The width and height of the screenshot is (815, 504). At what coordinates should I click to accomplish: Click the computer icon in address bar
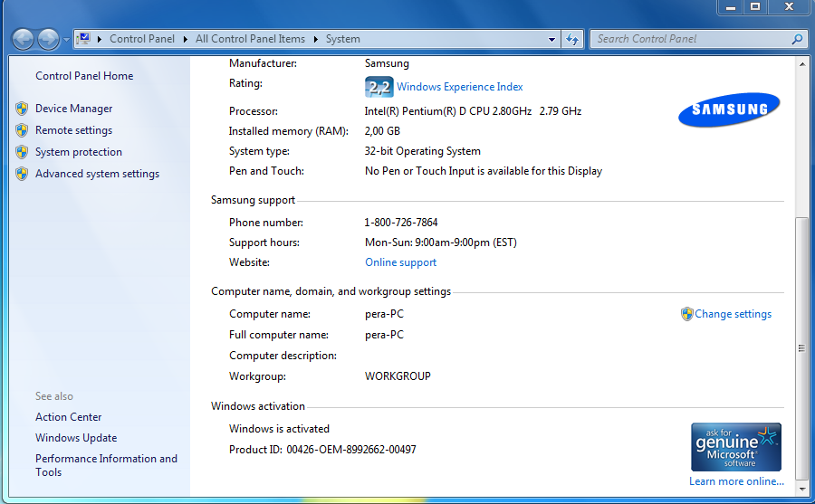[83, 39]
